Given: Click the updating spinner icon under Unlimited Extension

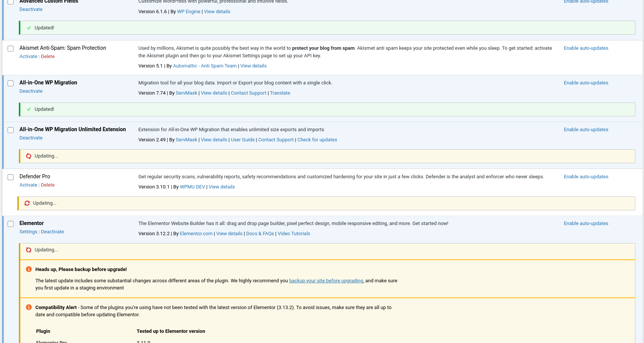Looking at the screenshot, I should pyautogui.click(x=29, y=156).
